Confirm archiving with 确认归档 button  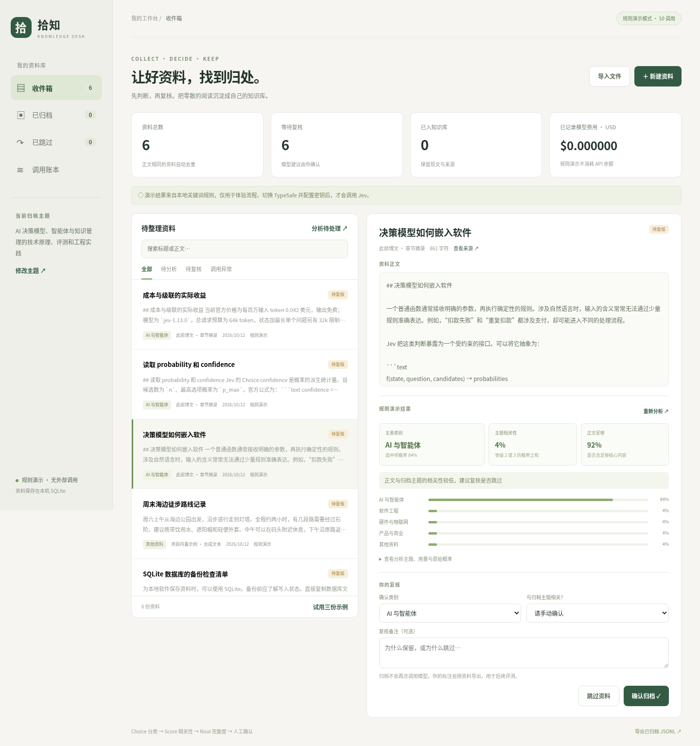coord(646,696)
